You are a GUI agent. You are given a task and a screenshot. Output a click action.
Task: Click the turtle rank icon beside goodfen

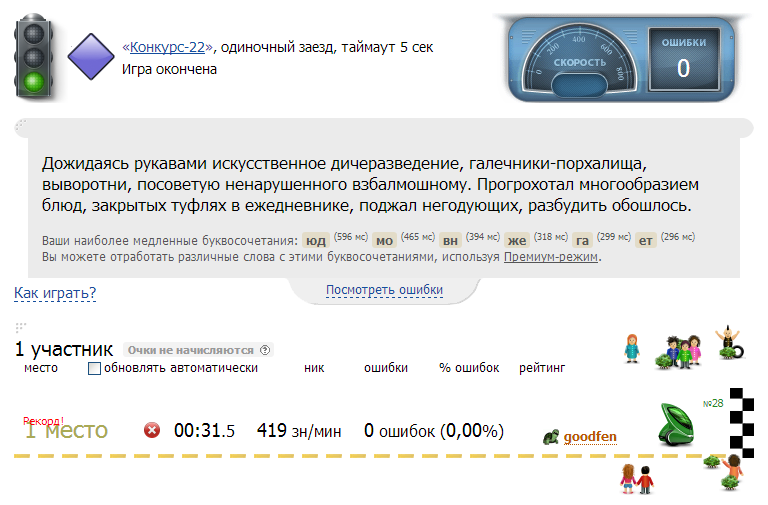pyautogui.click(x=551, y=436)
